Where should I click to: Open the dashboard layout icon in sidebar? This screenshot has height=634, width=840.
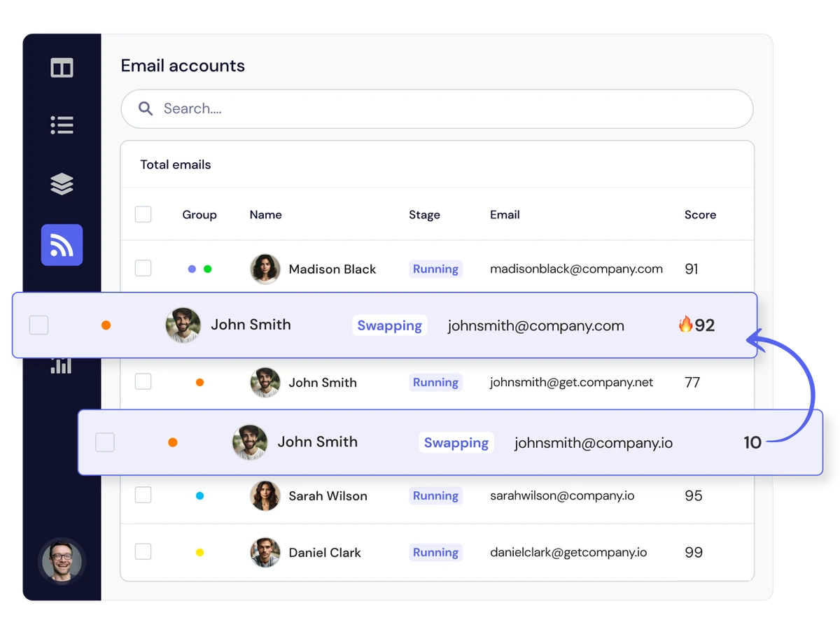pyautogui.click(x=62, y=68)
